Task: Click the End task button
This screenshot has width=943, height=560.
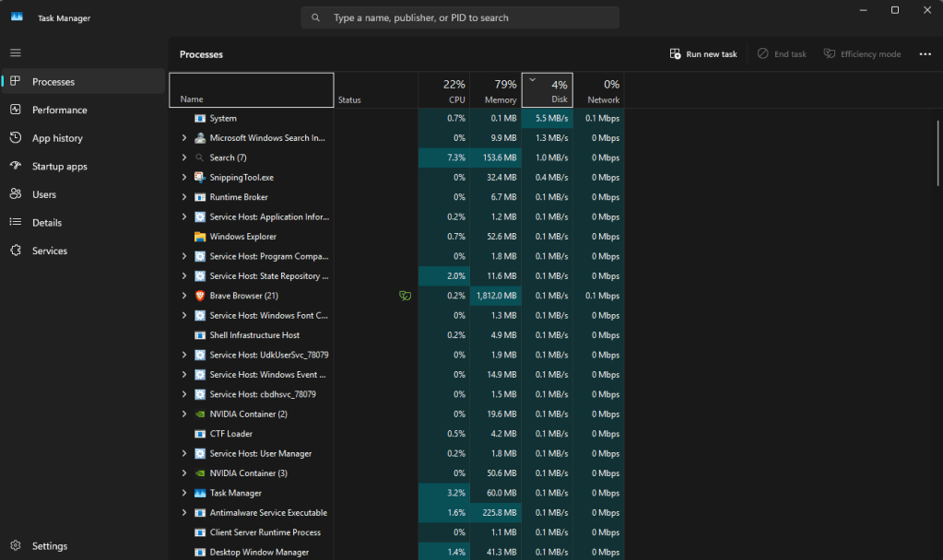Action: 782,54
